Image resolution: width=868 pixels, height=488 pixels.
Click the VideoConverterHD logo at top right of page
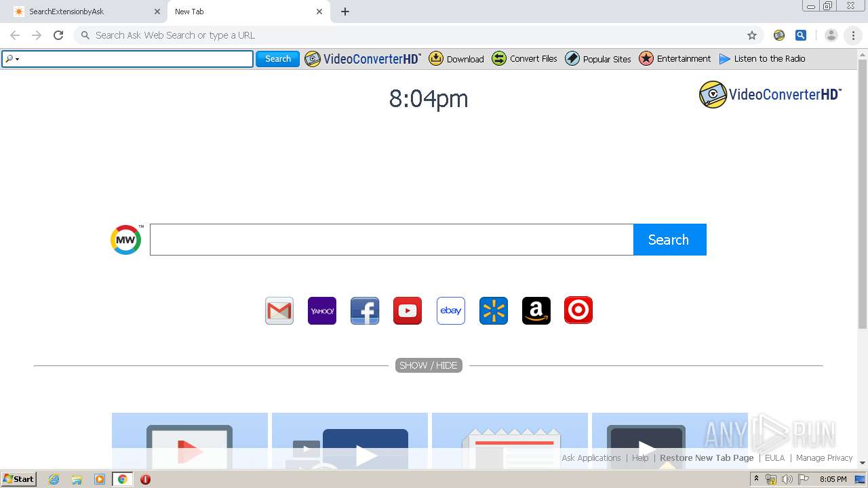pos(770,95)
